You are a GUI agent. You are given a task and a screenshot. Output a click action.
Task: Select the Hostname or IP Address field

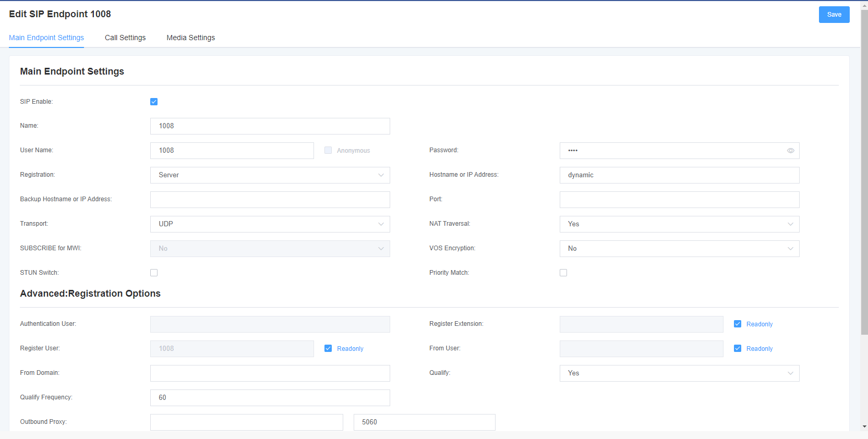[x=680, y=175]
